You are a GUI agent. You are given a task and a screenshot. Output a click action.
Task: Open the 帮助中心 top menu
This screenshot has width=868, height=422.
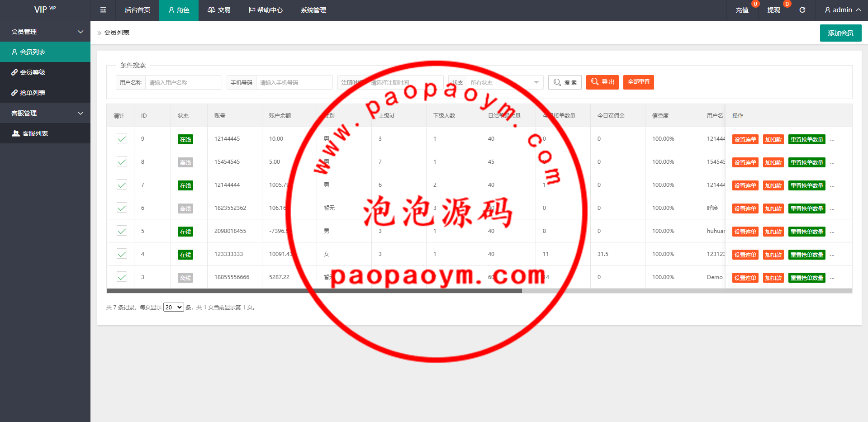click(x=266, y=10)
